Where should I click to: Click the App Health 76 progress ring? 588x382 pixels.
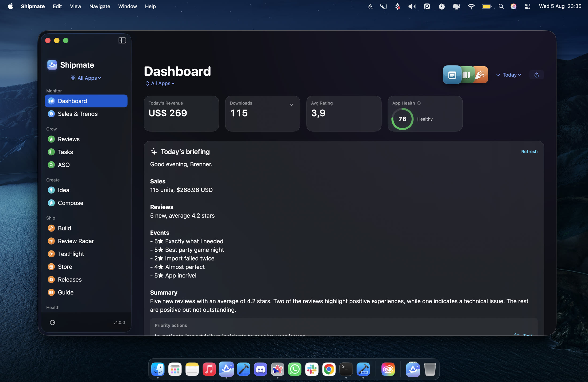click(x=402, y=119)
